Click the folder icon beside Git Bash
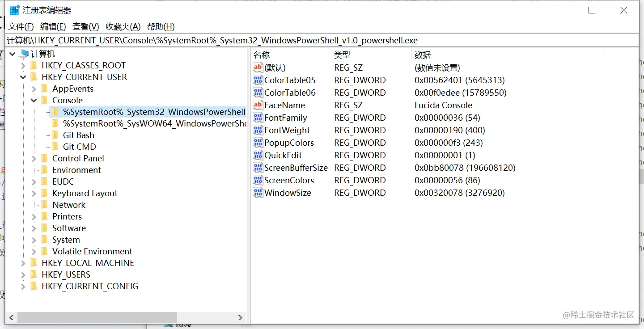The height and width of the screenshot is (329, 644). click(x=55, y=135)
